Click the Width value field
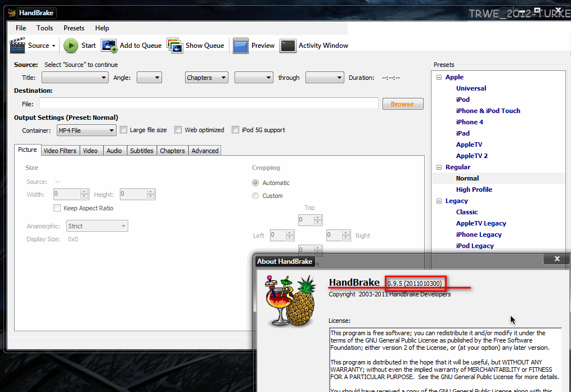Screen dimensions: 571x392 coord(68,195)
